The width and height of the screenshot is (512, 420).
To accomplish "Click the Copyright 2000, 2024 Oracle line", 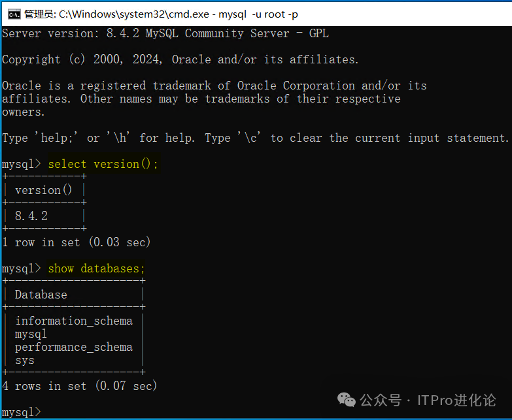I will coord(180,59).
